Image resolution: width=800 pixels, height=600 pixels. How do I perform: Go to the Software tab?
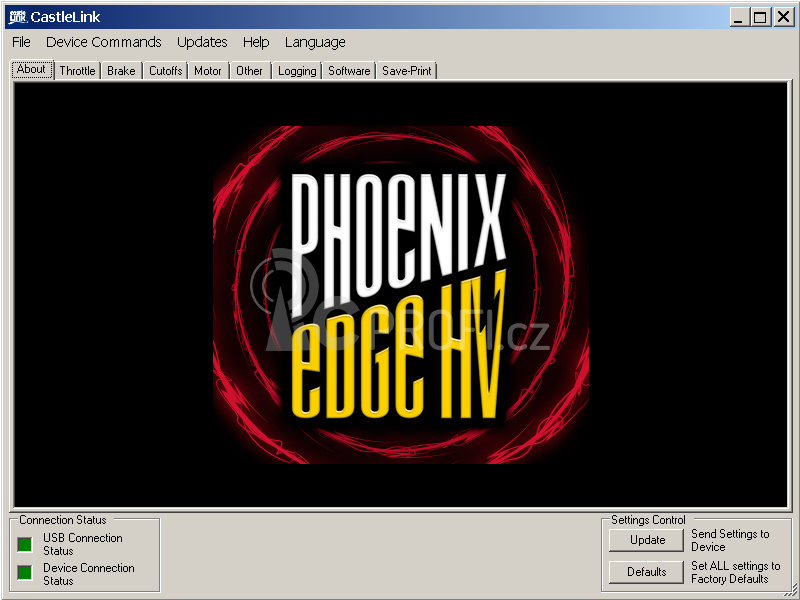[x=349, y=71]
